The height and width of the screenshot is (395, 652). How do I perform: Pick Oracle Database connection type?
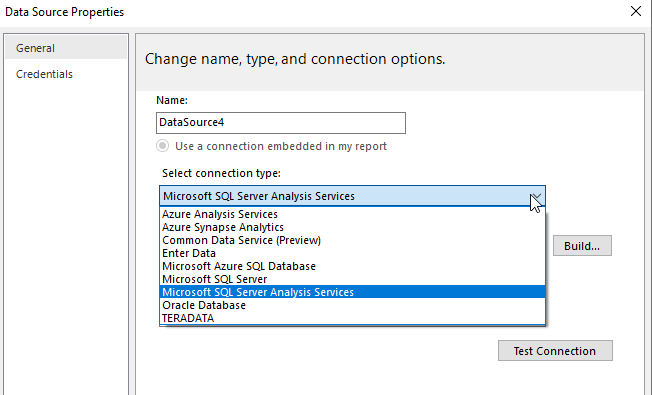[x=352, y=305]
